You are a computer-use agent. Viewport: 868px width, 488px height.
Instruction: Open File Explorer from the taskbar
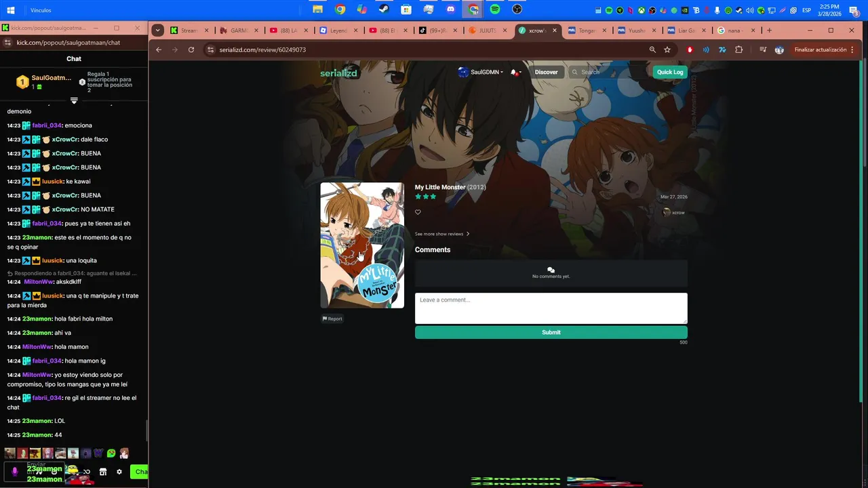tap(317, 9)
